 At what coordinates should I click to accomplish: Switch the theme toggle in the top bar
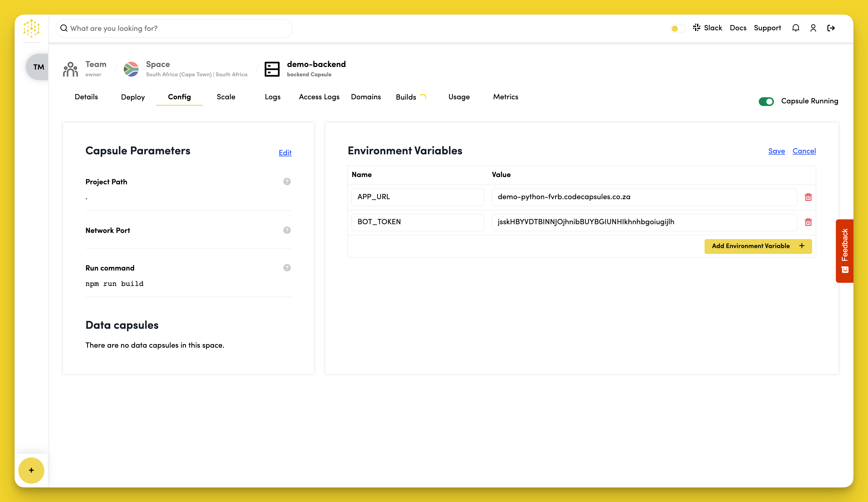[x=677, y=29]
